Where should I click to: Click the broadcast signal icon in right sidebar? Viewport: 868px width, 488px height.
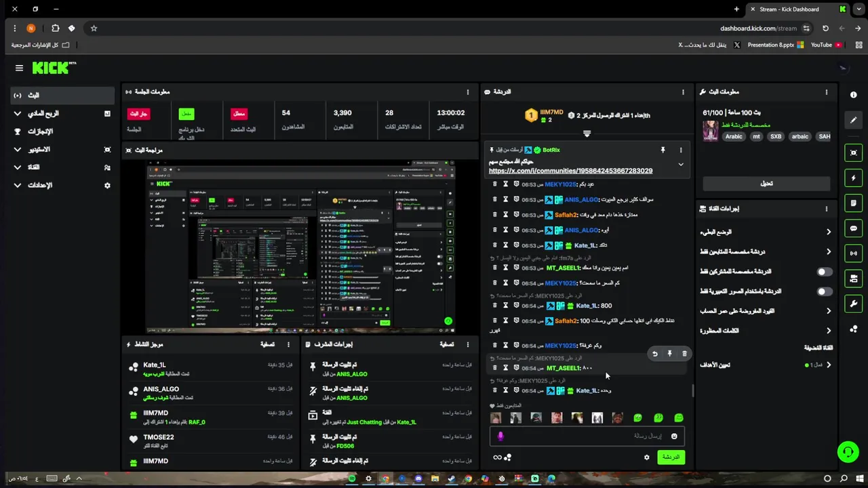tap(854, 253)
